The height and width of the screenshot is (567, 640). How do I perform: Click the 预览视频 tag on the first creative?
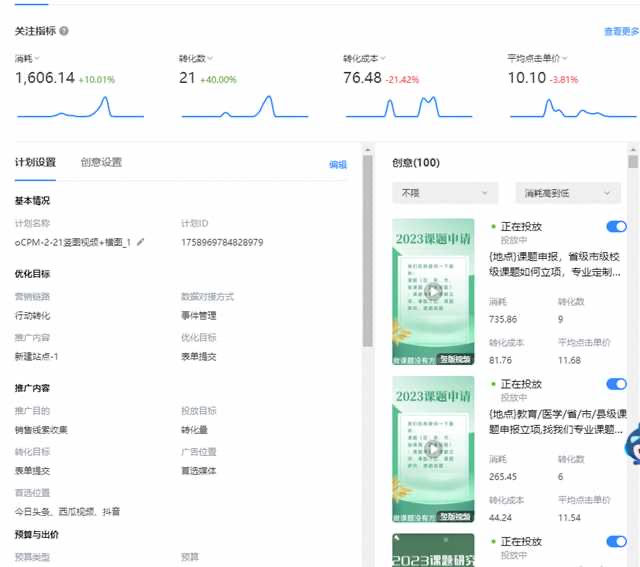click(455, 359)
